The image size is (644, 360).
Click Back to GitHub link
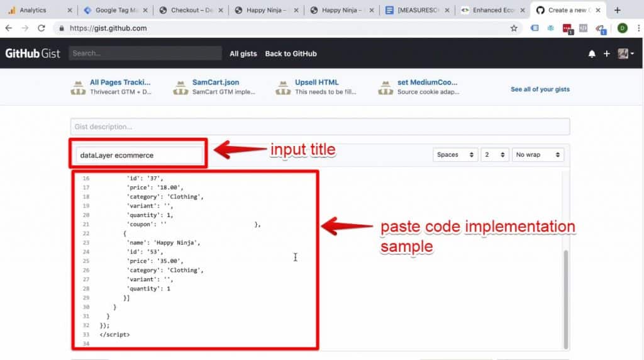point(291,54)
